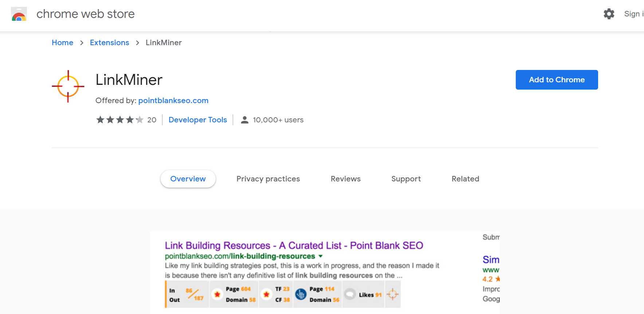The image size is (644, 314).
Task: Click the red star Page 604 icon
Action: tap(217, 294)
